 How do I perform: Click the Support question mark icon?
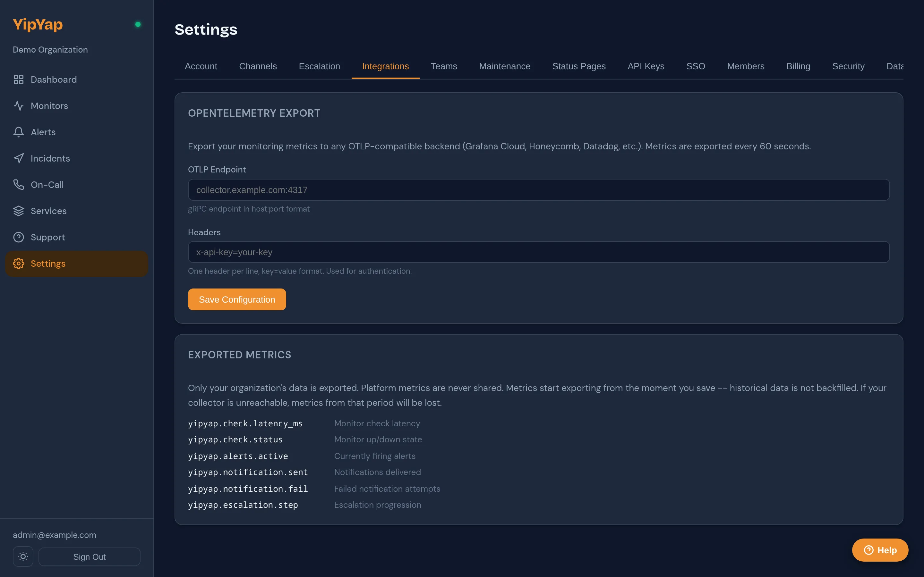coord(19,237)
